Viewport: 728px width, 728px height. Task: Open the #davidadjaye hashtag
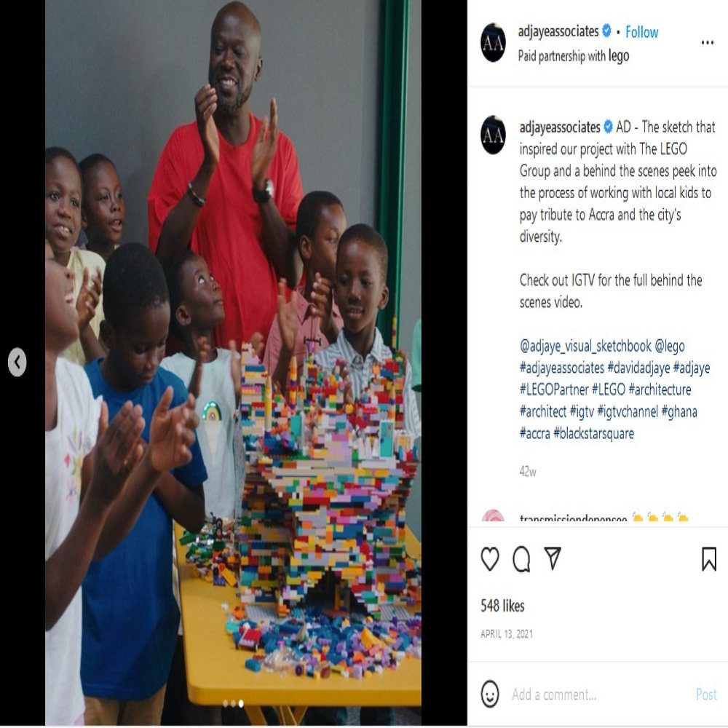(638, 368)
